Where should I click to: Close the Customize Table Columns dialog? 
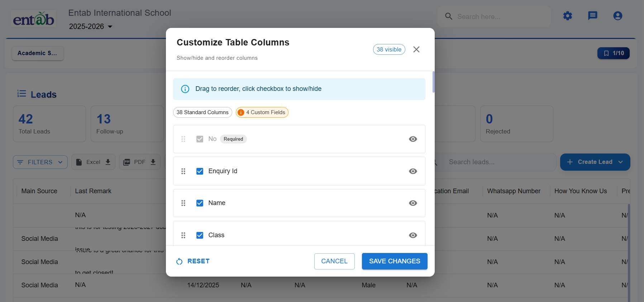coord(416,49)
